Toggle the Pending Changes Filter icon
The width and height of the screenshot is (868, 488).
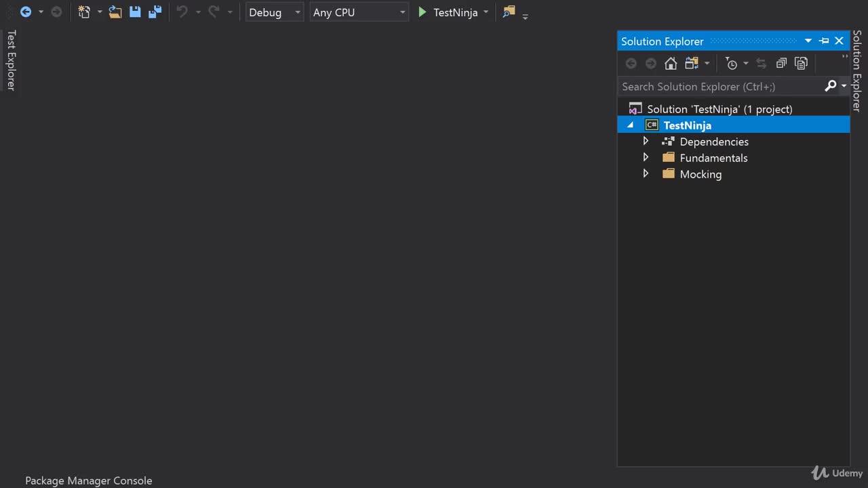(x=732, y=63)
